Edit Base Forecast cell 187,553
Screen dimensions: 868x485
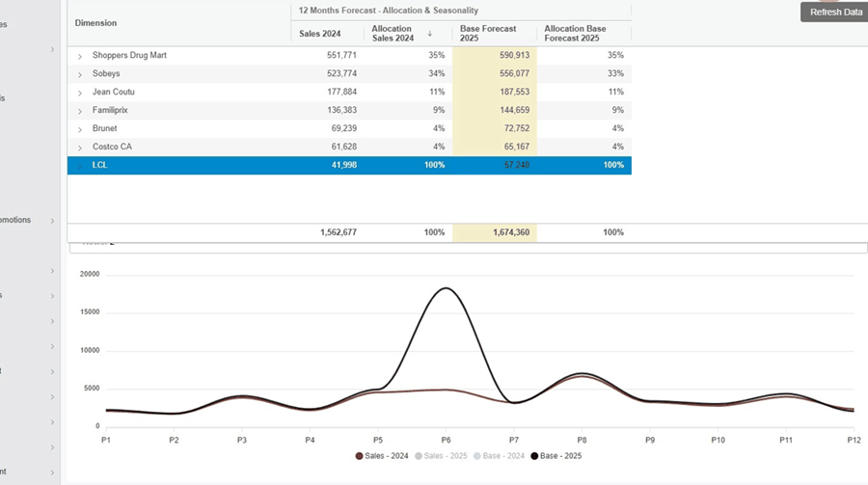[x=495, y=92]
